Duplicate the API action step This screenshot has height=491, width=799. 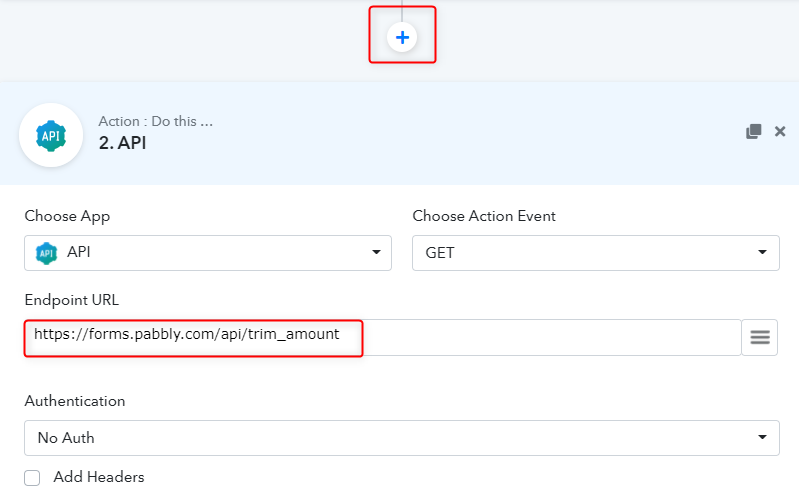754,131
